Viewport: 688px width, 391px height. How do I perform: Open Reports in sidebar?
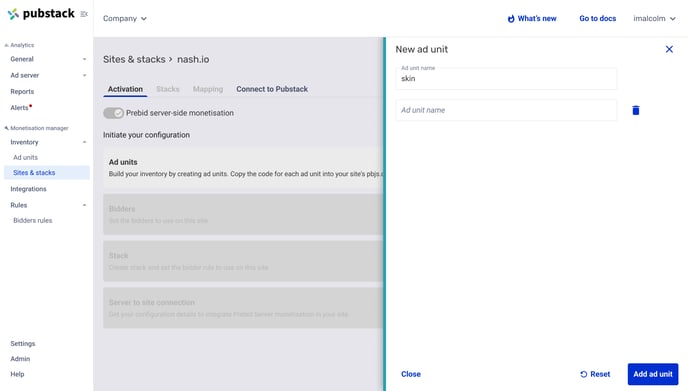click(22, 92)
